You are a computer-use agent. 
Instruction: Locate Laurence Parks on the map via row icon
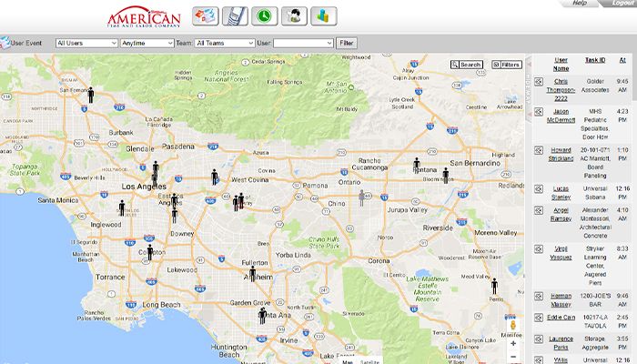click(x=539, y=339)
